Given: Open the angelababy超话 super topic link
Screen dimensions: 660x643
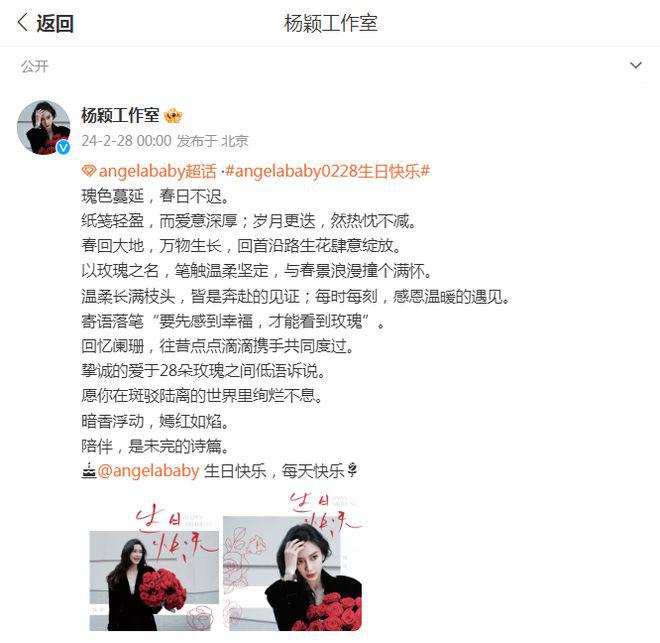Looking at the screenshot, I should click(x=157, y=171).
